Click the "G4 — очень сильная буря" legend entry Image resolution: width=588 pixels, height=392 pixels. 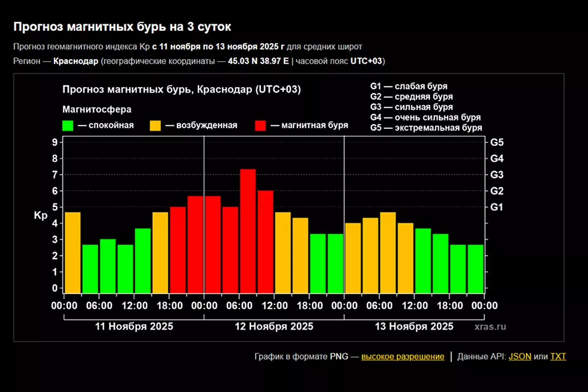[x=425, y=117]
